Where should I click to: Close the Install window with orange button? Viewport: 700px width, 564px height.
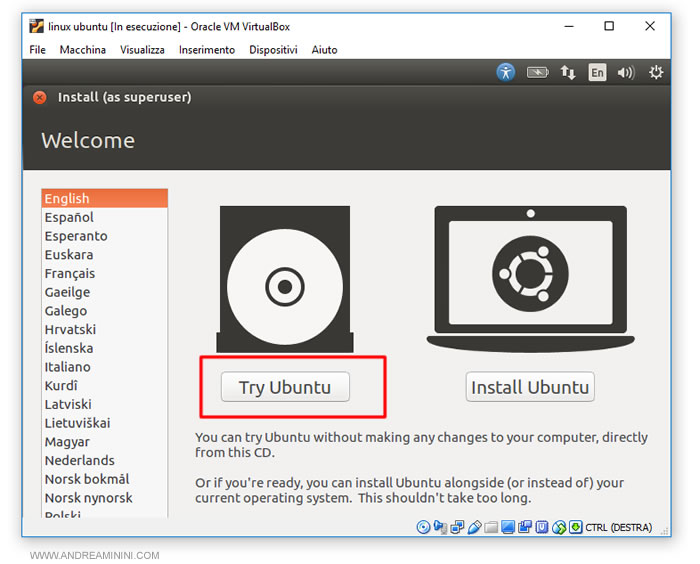coord(40,98)
